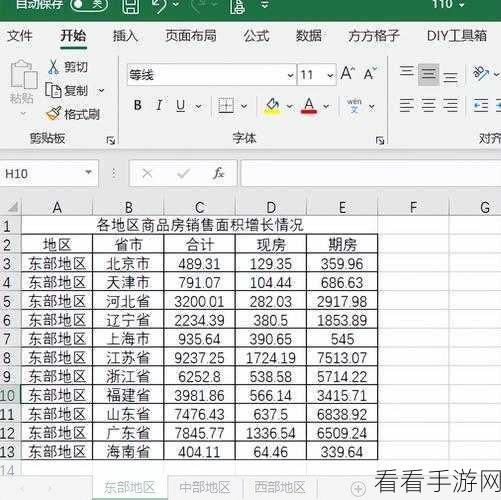
Task: Expand the borders dropdown arrow
Action: [244, 107]
